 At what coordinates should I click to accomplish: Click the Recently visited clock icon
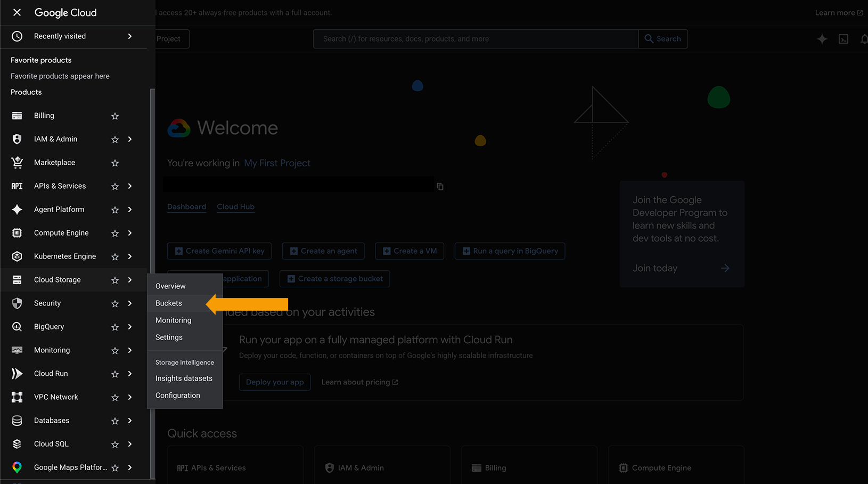tap(17, 36)
